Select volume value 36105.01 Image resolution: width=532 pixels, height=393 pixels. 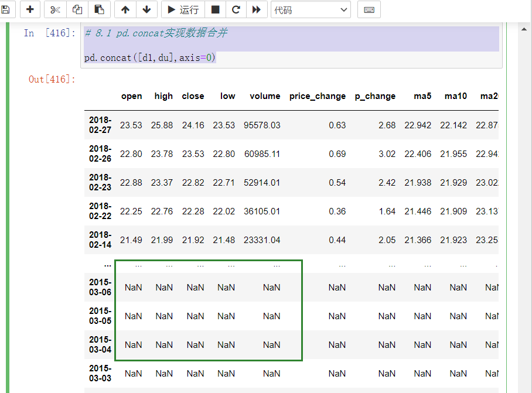[x=262, y=211]
